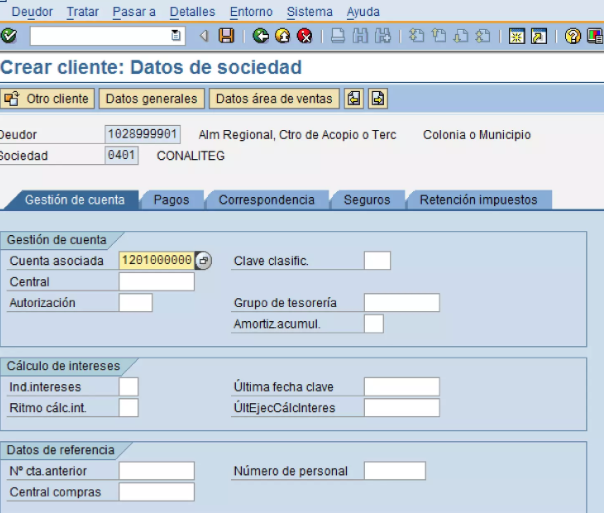Click the Nº cta.anterior input field

tap(157, 471)
